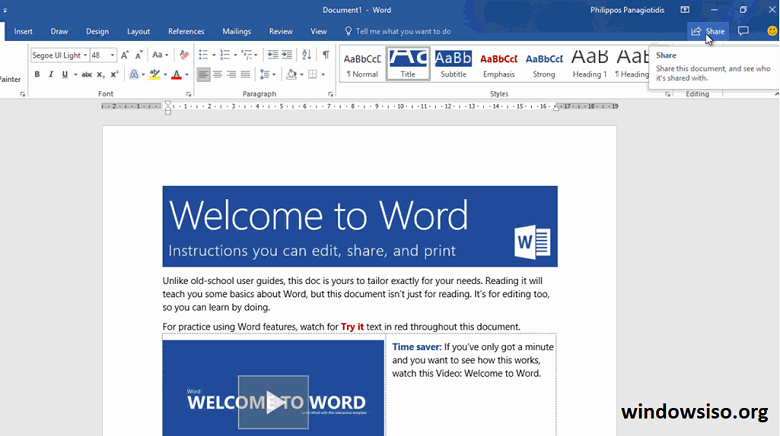This screenshot has width=780, height=436.
Task: Decrease font size with Shrink Font
Action: coord(139,55)
